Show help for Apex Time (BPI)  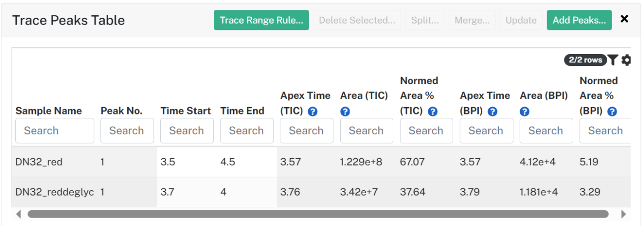tap(493, 112)
